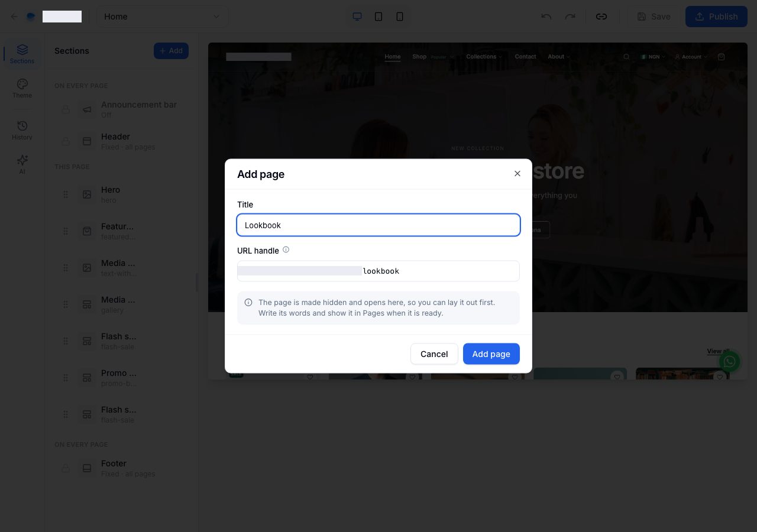This screenshot has width=757, height=532.
Task: Go back with the arrow icon
Action: [14, 17]
